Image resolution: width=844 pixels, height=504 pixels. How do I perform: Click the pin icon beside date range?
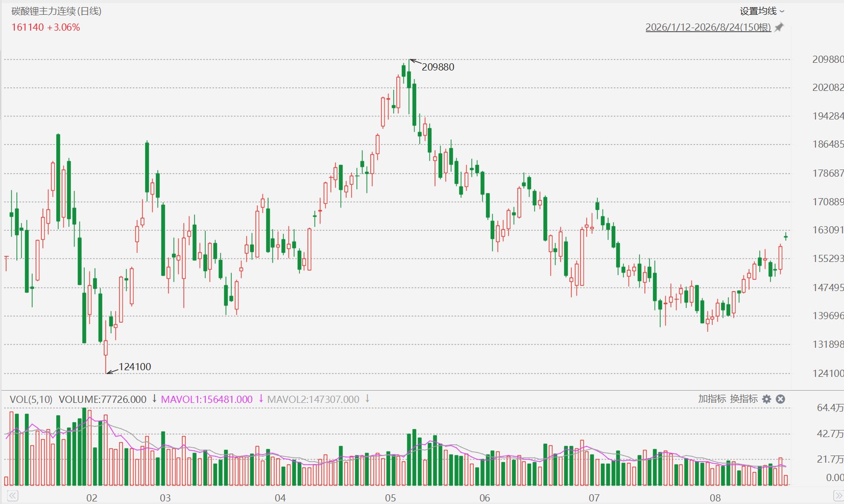[x=779, y=28]
